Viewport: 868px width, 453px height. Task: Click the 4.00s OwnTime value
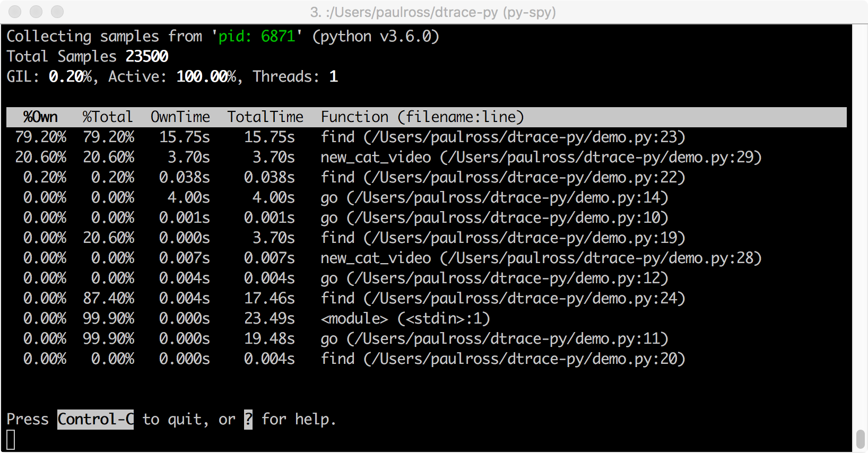[189, 198]
